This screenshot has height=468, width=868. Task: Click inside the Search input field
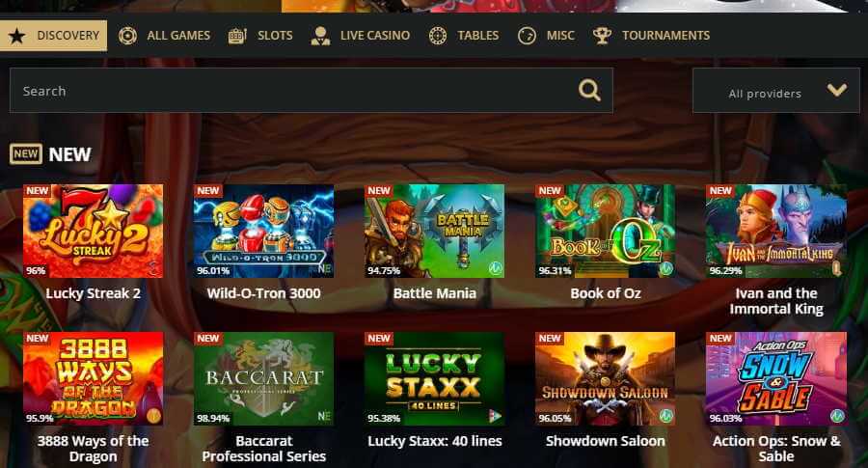[x=312, y=91]
